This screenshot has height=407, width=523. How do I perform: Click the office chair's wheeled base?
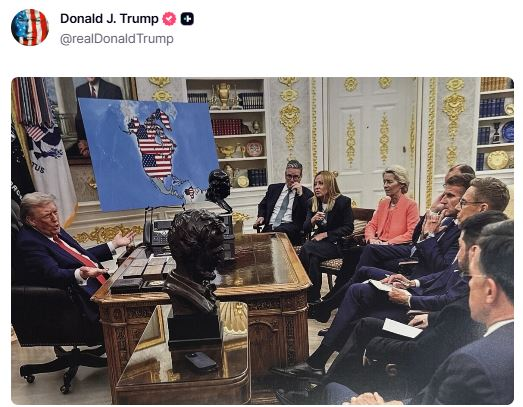click(63, 369)
